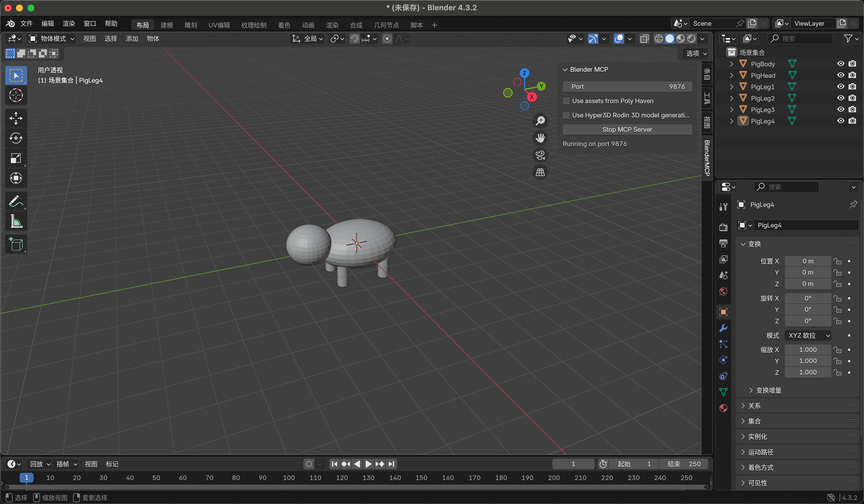Select the Box Select tool
Image resolution: width=864 pixels, height=504 pixels.
point(16,75)
